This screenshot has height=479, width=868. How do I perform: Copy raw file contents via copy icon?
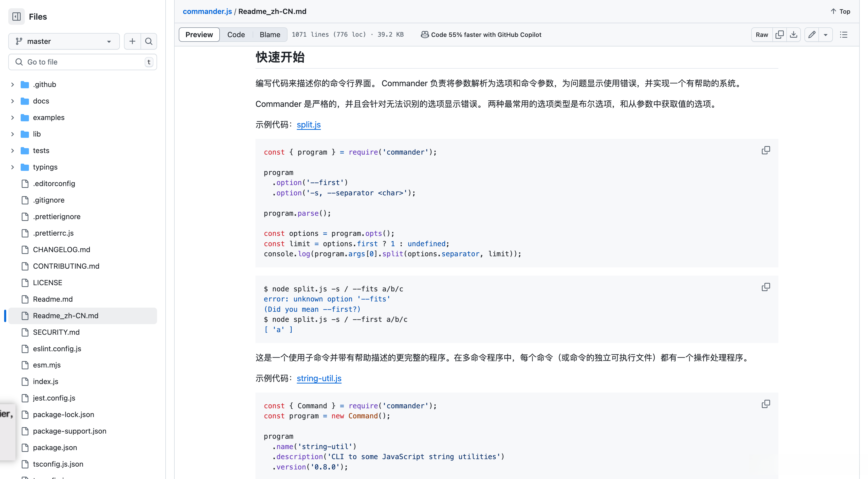(780, 34)
